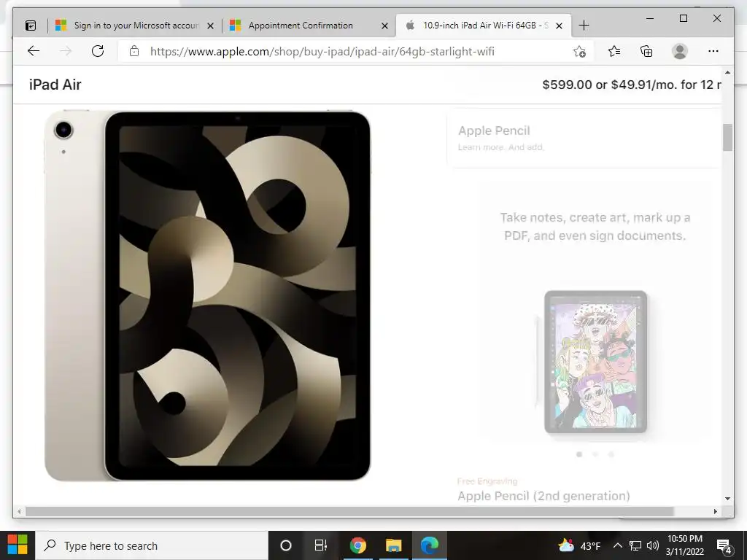Image resolution: width=747 pixels, height=560 pixels.
Task: Add this page to favorites
Action: coord(579,52)
